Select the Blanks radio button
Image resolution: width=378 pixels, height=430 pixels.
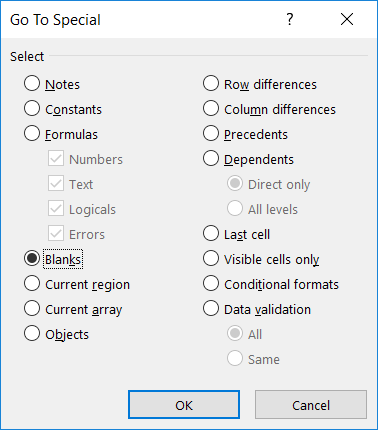(32, 259)
